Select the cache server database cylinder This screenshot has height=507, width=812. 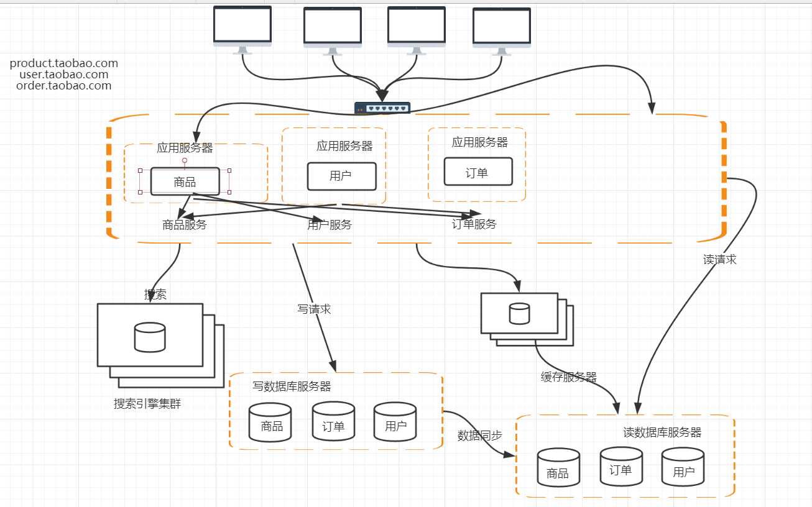tap(519, 314)
